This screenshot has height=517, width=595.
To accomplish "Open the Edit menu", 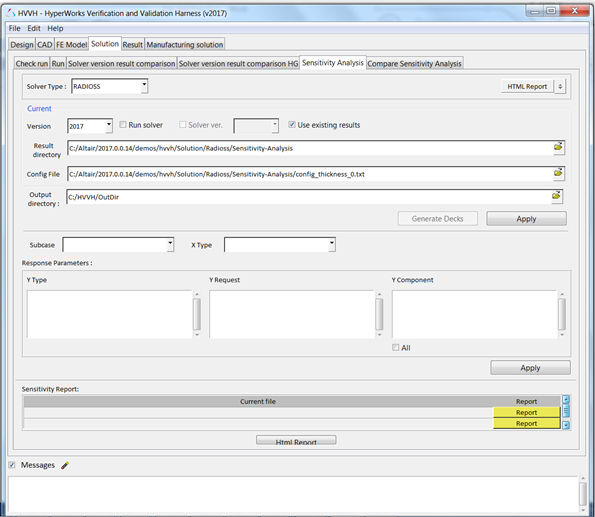I will click(33, 28).
